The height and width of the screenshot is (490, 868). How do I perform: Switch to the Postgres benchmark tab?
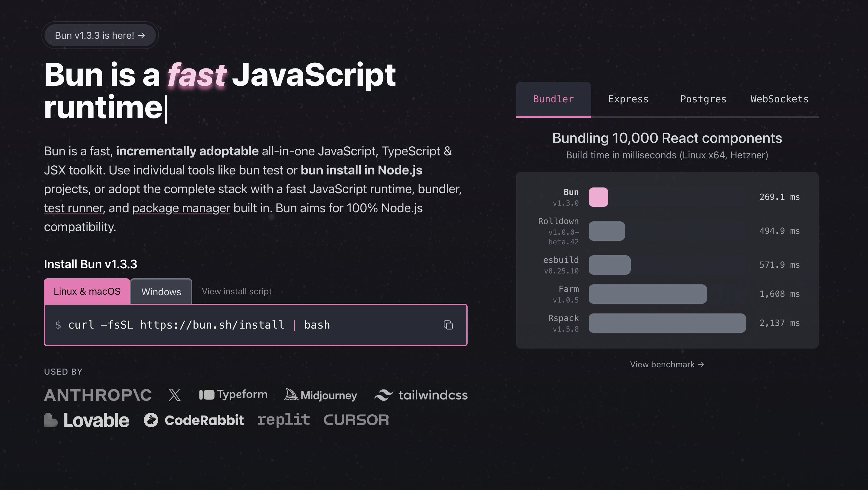point(703,99)
